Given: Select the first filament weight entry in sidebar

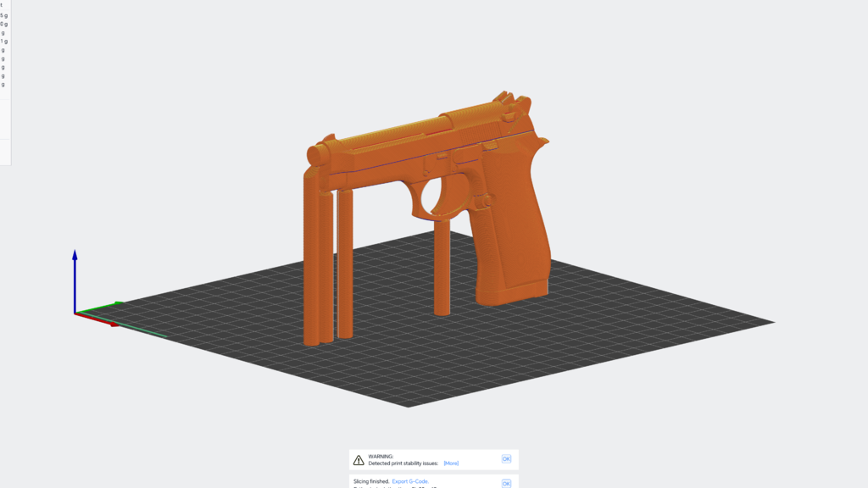Looking at the screenshot, I should 5,14.
